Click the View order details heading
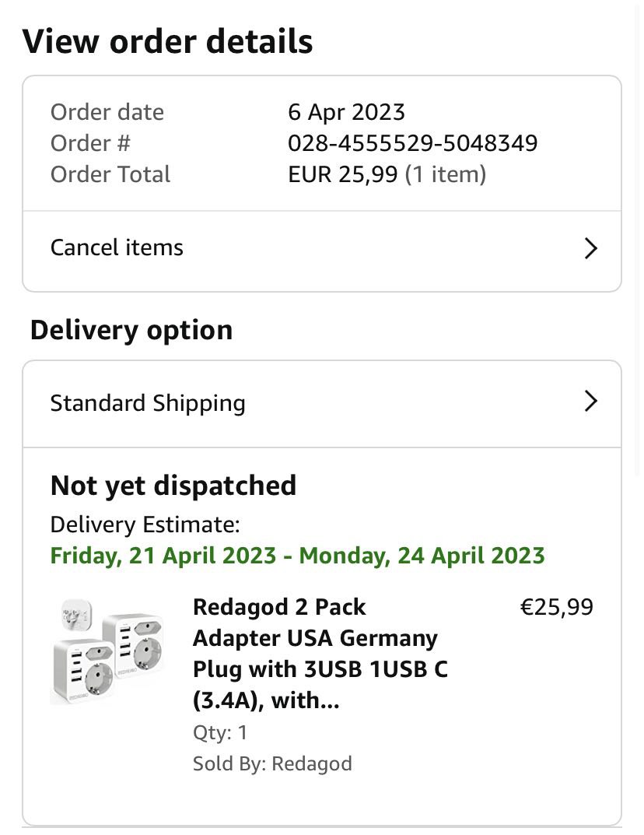The height and width of the screenshot is (835, 644). pyautogui.click(x=167, y=41)
